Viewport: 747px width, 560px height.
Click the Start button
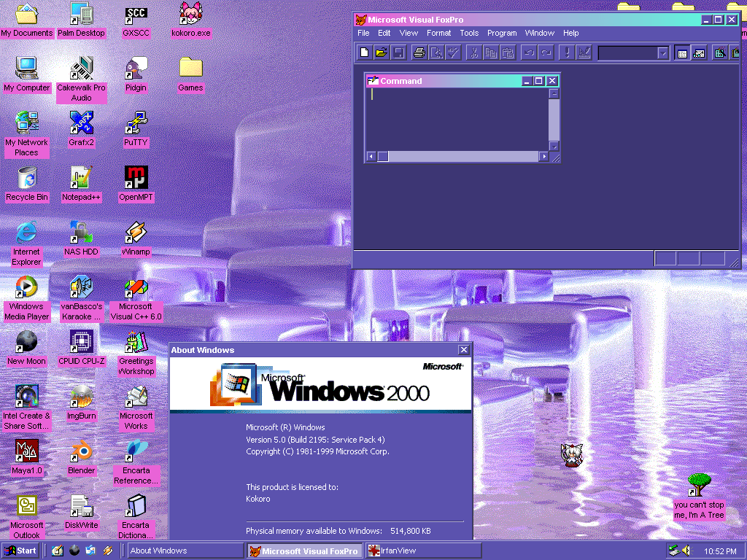coord(21,551)
